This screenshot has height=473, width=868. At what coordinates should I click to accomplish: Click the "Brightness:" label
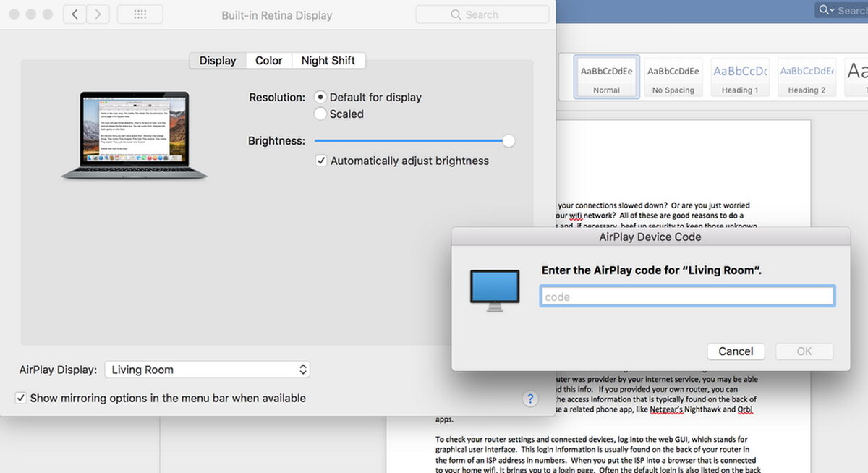pyautogui.click(x=276, y=141)
